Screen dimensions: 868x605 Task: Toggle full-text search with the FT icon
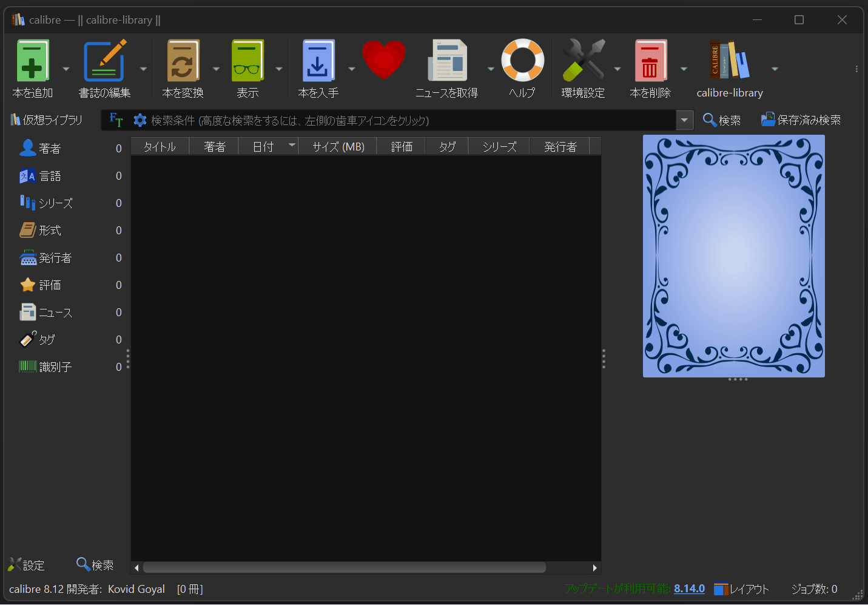(116, 120)
